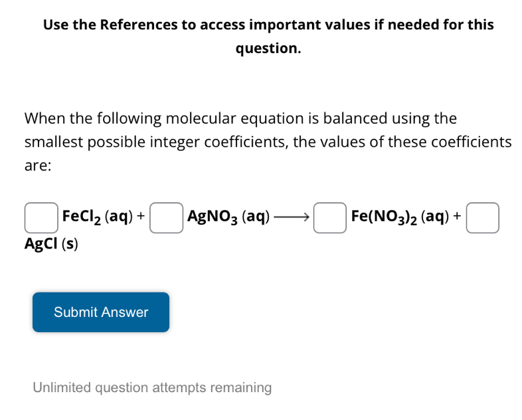The width and height of the screenshot is (522, 420).
Task: Focus the coefficient box before Fe(NO3)2
Action: click(330, 217)
